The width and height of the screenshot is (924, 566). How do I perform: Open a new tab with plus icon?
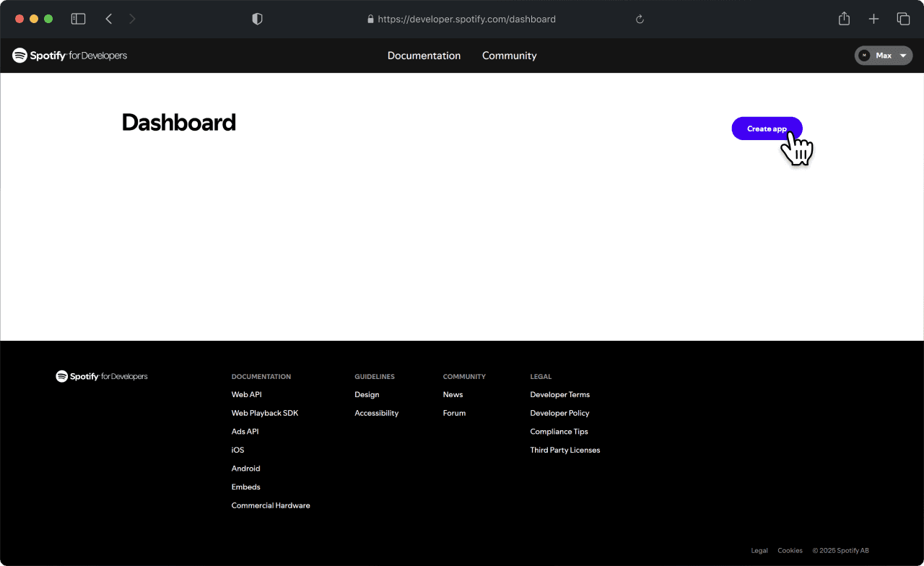click(x=873, y=19)
